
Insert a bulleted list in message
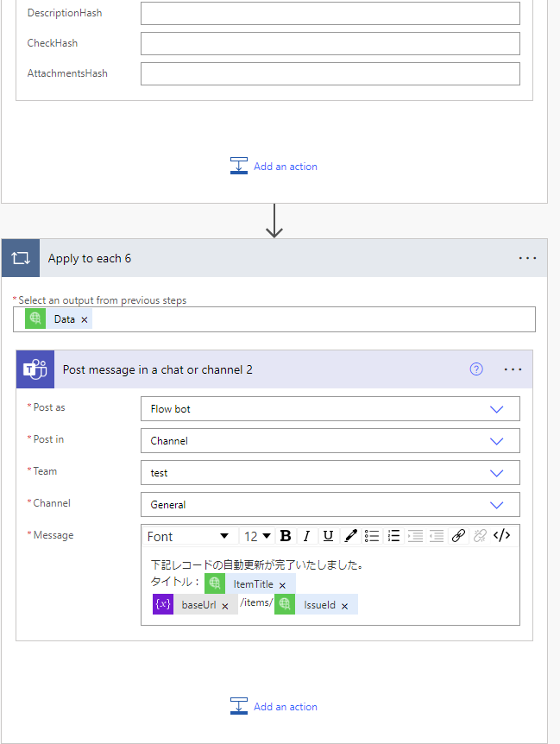[x=372, y=536]
